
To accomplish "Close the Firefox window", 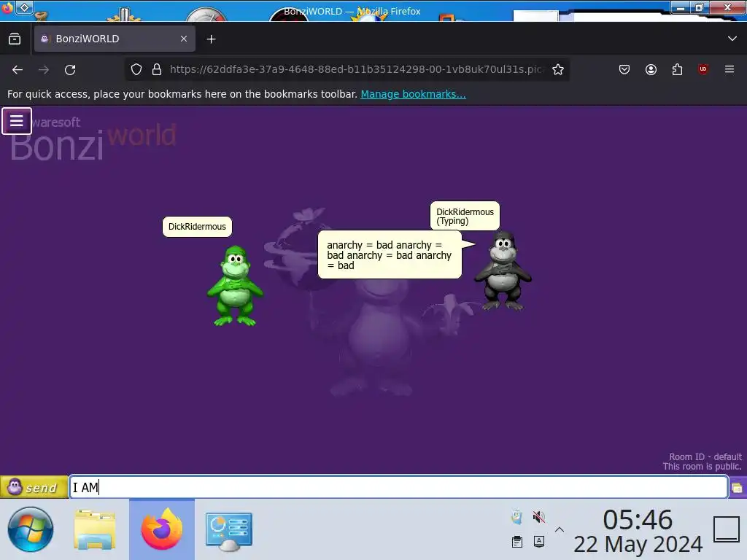I will [727, 7].
